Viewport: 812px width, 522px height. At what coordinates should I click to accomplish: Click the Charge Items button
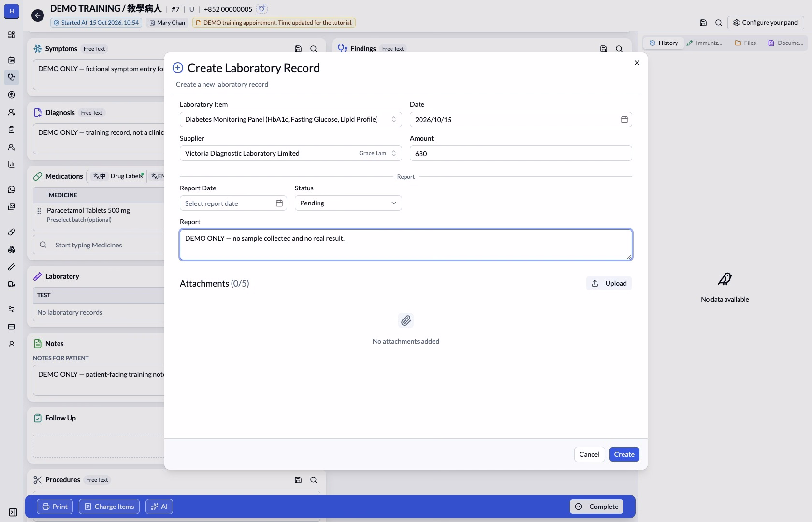(109, 507)
